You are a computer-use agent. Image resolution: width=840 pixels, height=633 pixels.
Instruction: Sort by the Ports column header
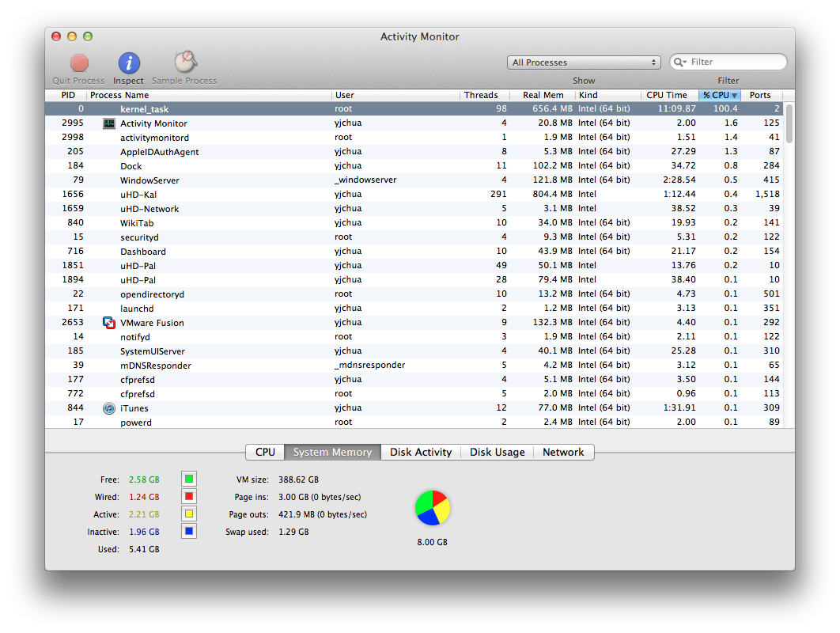coord(762,95)
